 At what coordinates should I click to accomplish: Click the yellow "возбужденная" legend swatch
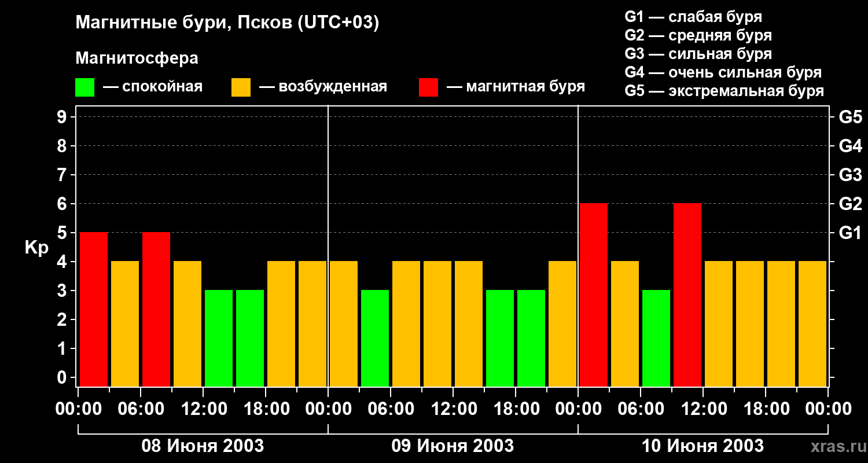241,87
